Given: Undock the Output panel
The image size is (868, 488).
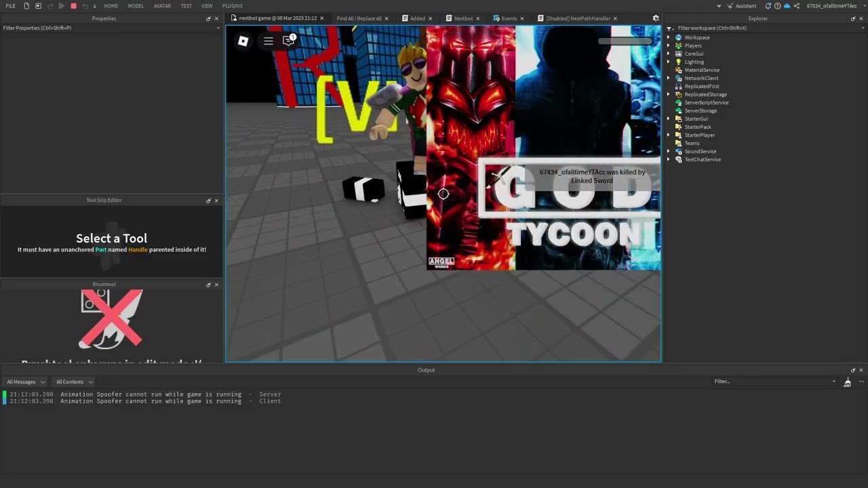Looking at the screenshot, I should [853, 370].
